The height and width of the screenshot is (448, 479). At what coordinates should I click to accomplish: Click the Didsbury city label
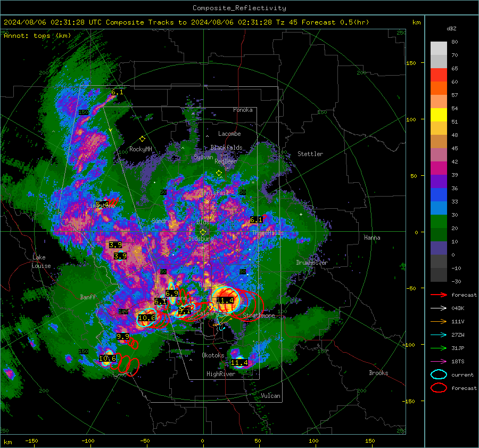click(201, 239)
